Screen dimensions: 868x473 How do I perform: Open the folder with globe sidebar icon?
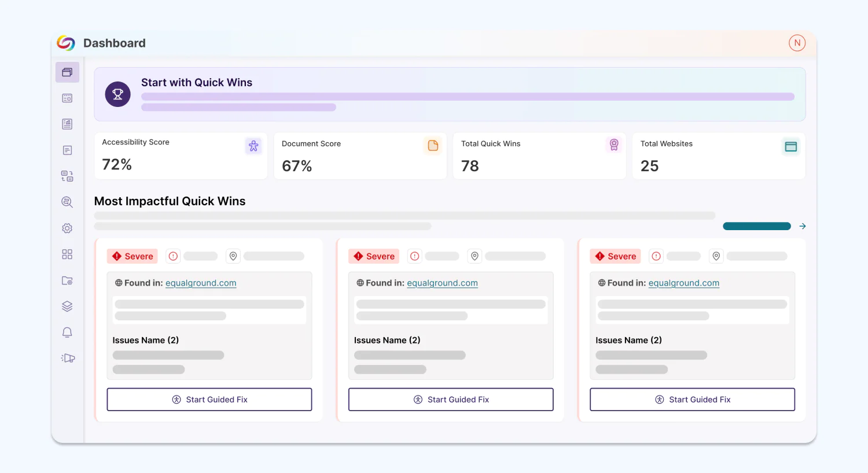67,280
